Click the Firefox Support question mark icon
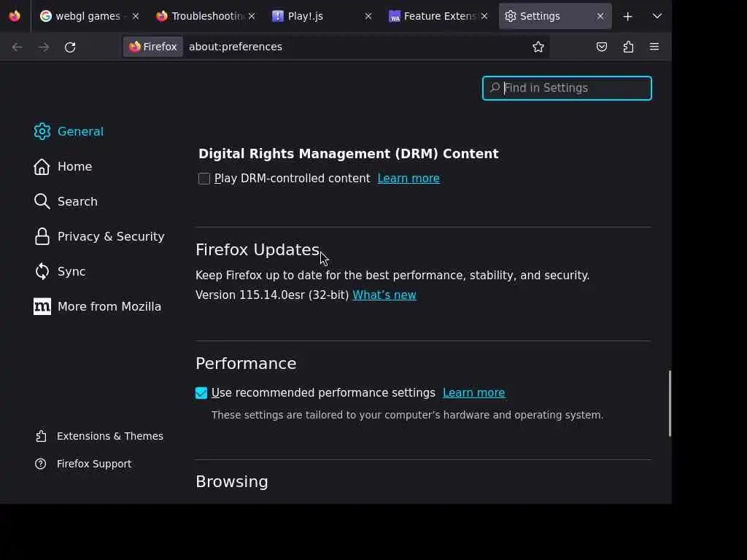Viewport: 747px width, 560px height. pos(41,464)
